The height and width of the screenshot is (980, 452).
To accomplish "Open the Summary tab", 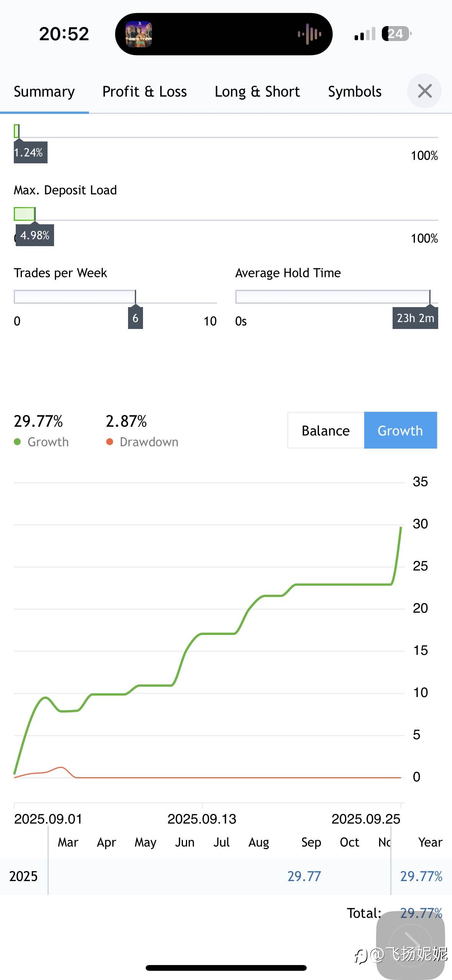I will tap(44, 92).
